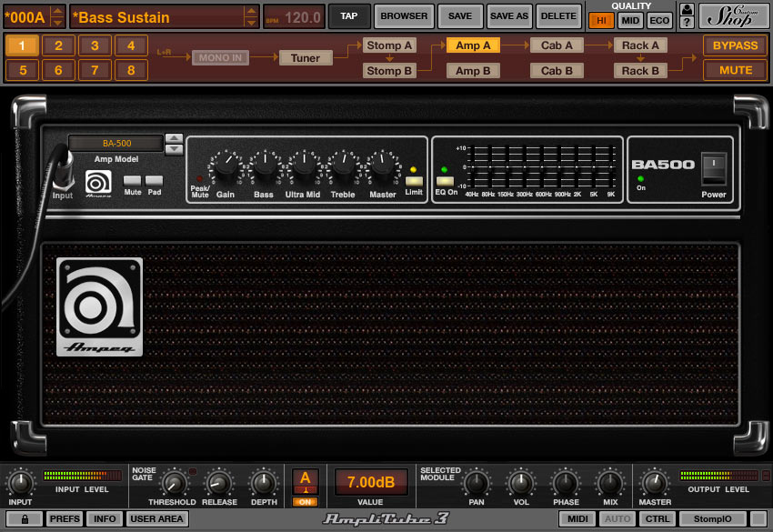The width and height of the screenshot is (773, 532).
Task: Click the input jack plug
Action: (x=63, y=170)
